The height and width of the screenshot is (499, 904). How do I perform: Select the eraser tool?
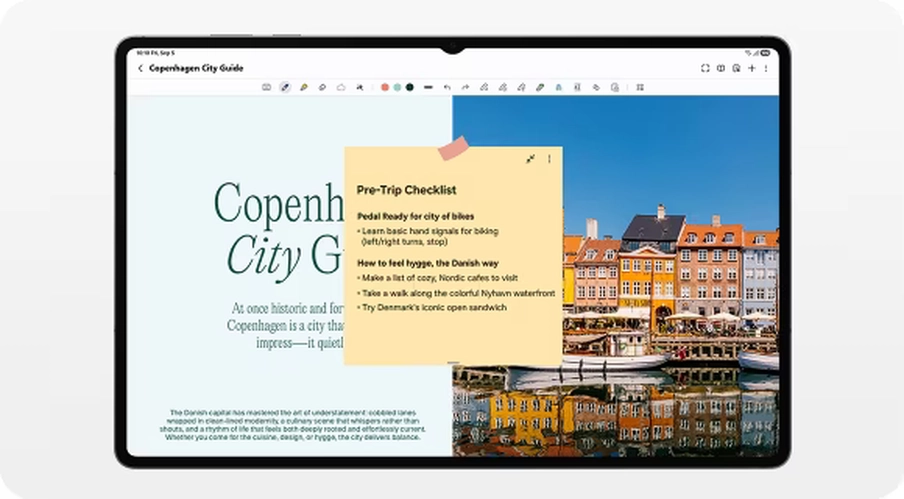[322, 88]
